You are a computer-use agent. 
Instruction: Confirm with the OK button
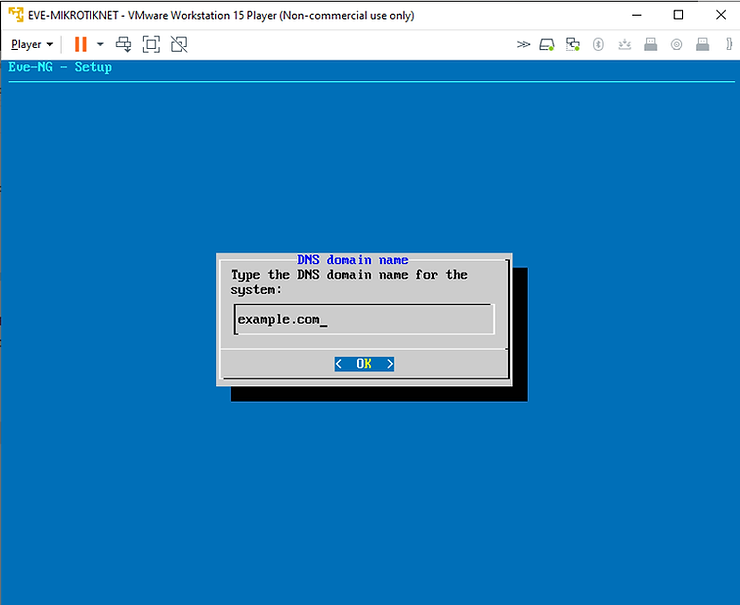pyautogui.click(x=364, y=364)
